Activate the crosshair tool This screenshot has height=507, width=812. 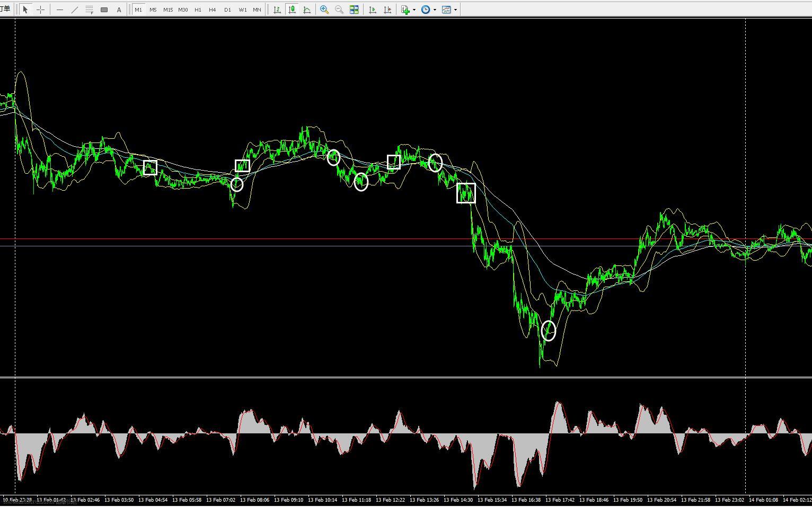pyautogui.click(x=40, y=10)
